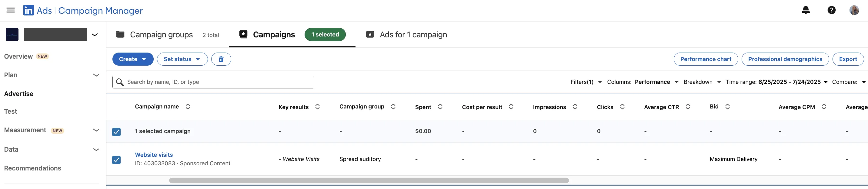Uncheck the 1 selected campaign checkbox

[116, 132]
